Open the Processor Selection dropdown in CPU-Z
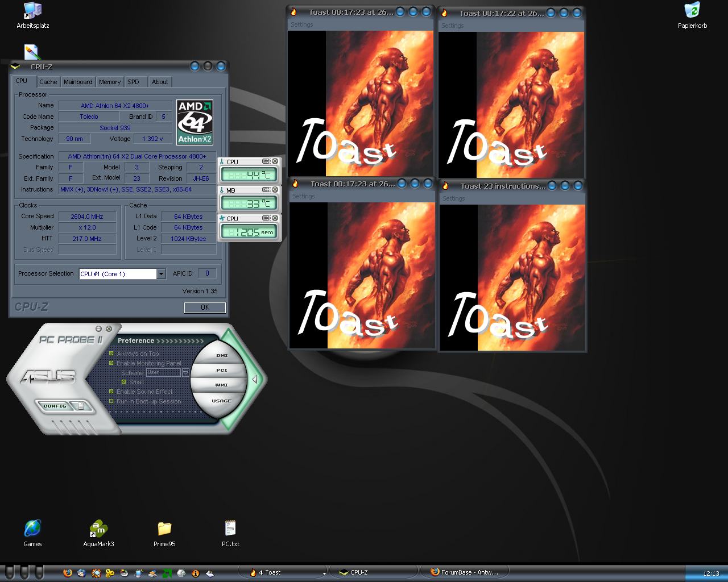728x582 pixels. point(161,274)
